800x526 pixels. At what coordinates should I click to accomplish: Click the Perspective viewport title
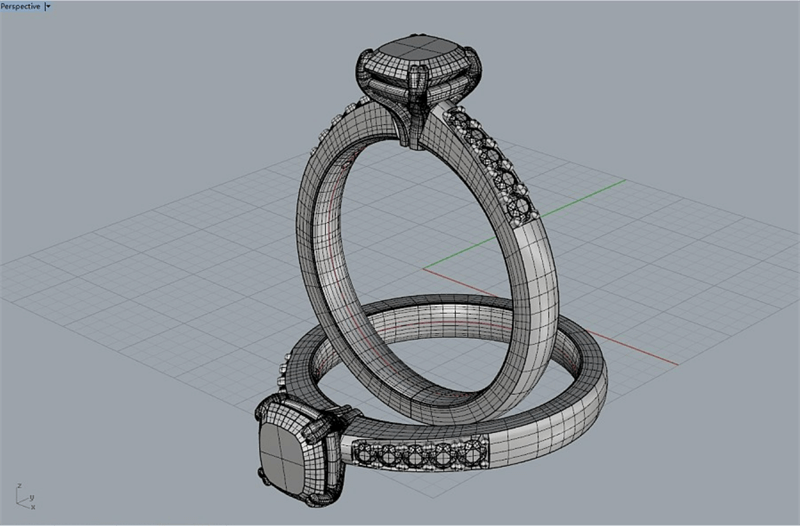point(21,6)
